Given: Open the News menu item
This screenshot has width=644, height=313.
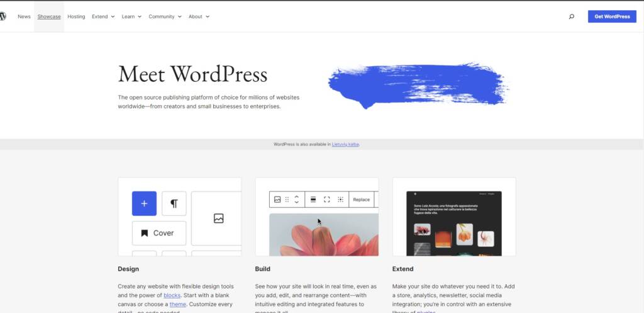Looking at the screenshot, I should pos(25,16).
